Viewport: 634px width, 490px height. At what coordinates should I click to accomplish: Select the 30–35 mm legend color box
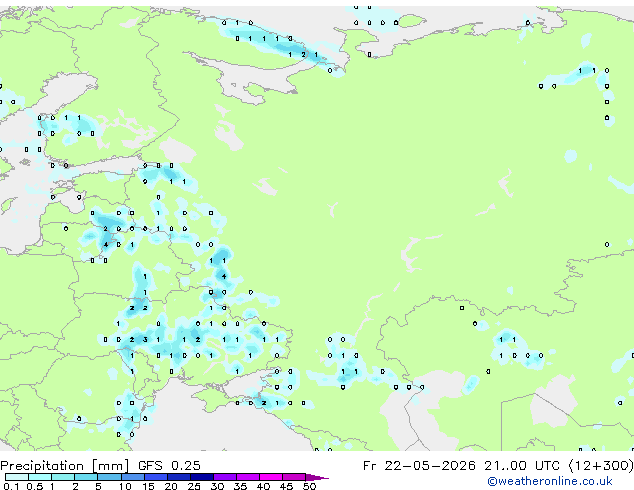pyautogui.click(x=225, y=477)
